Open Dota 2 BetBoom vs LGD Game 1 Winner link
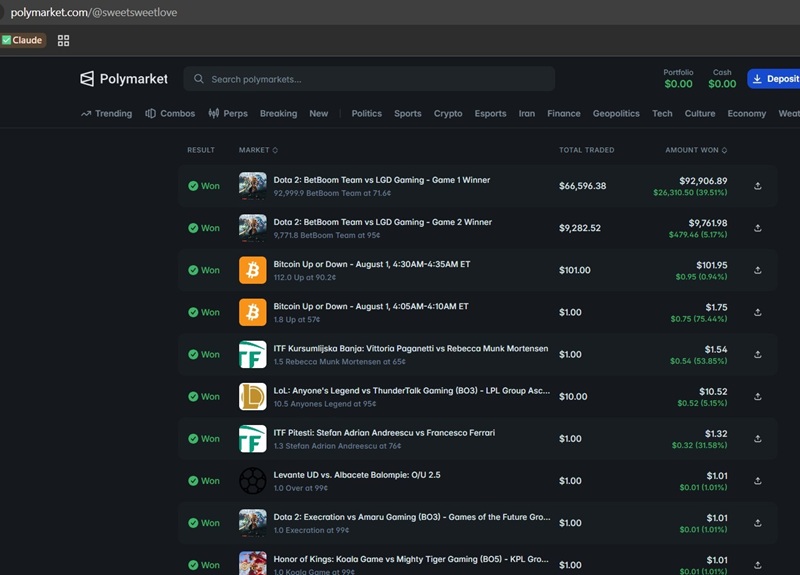 [x=382, y=180]
